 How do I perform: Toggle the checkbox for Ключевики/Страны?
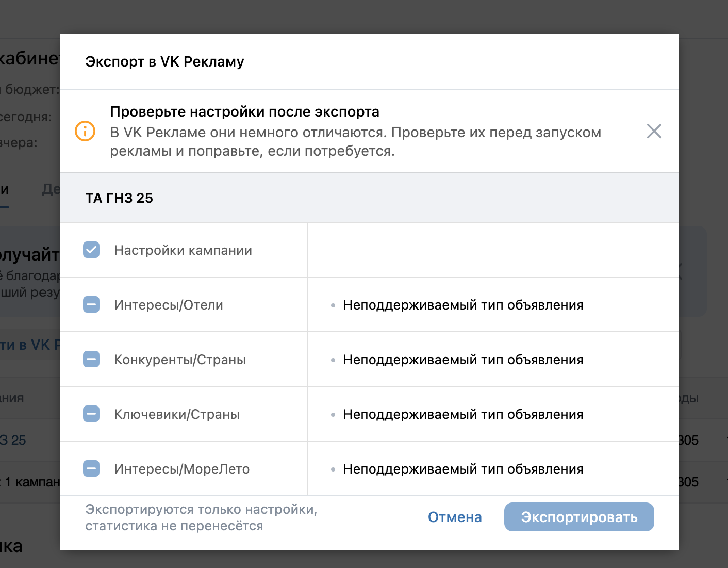click(91, 414)
